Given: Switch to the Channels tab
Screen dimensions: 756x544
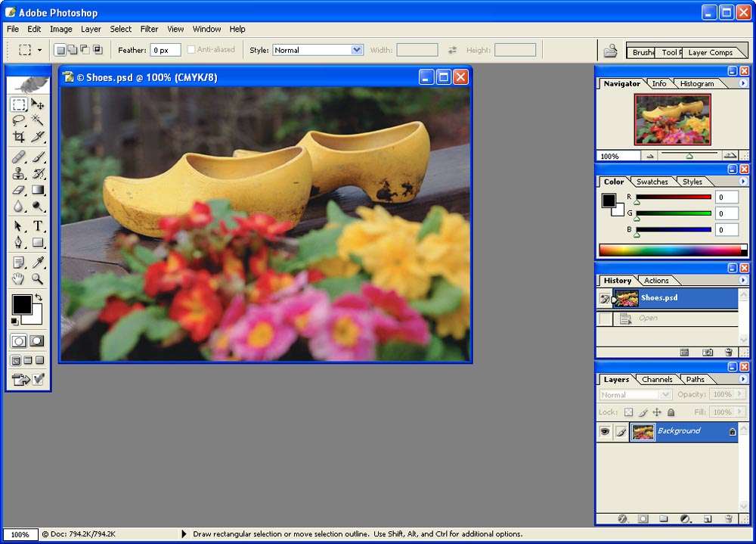Looking at the screenshot, I should pyautogui.click(x=657, y=379).
